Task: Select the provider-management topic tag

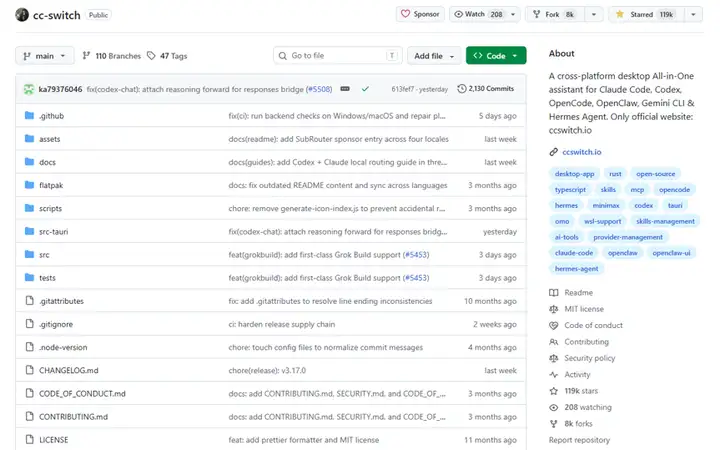Action: click(628, 237)
